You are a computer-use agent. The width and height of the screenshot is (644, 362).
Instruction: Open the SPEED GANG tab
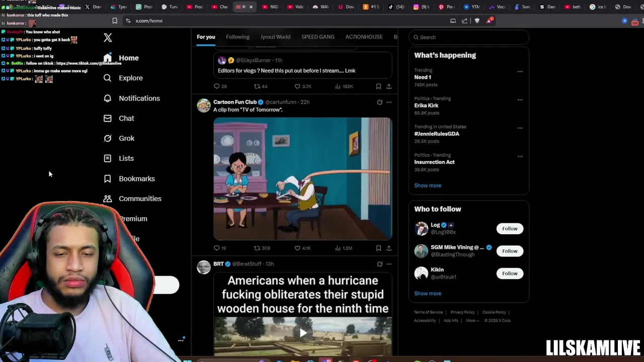[x=318, y=37]
